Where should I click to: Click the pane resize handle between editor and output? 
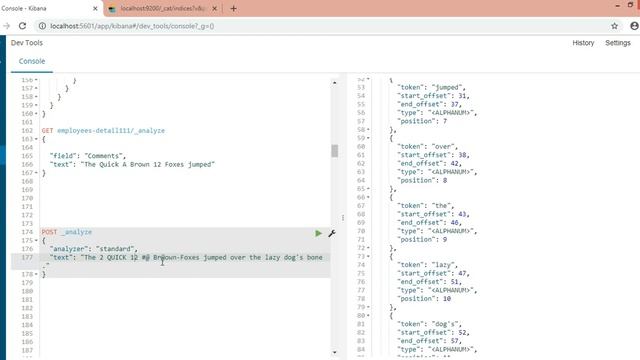[x=343, y=218]
